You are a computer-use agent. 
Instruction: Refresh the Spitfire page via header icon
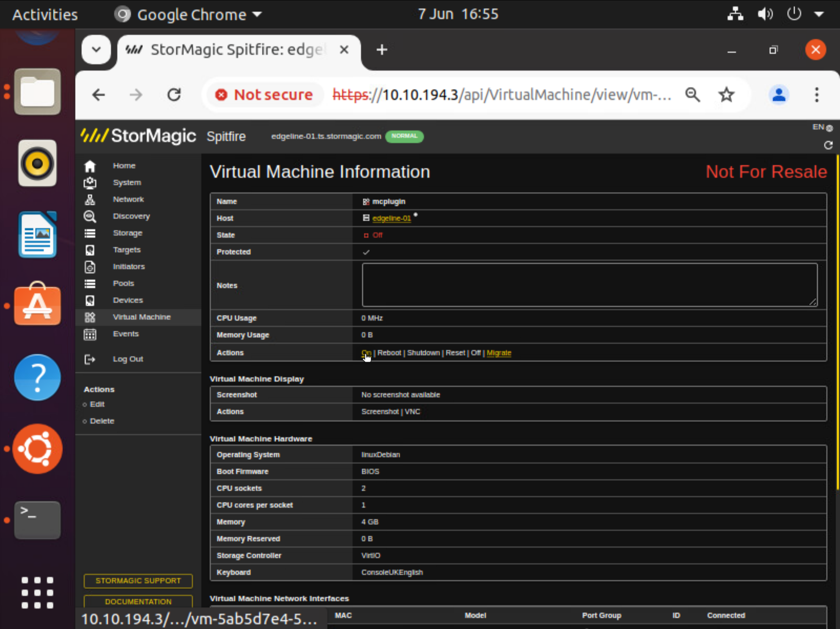point(828,145)
